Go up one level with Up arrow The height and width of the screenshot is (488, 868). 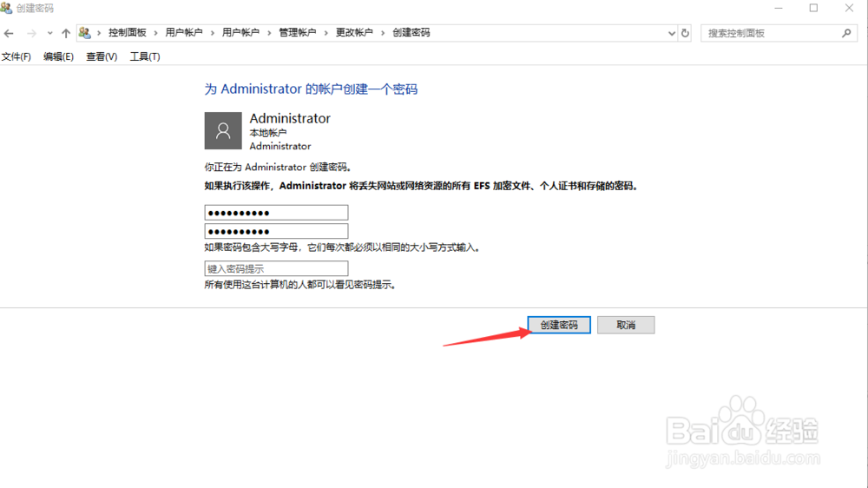(66, 33)
